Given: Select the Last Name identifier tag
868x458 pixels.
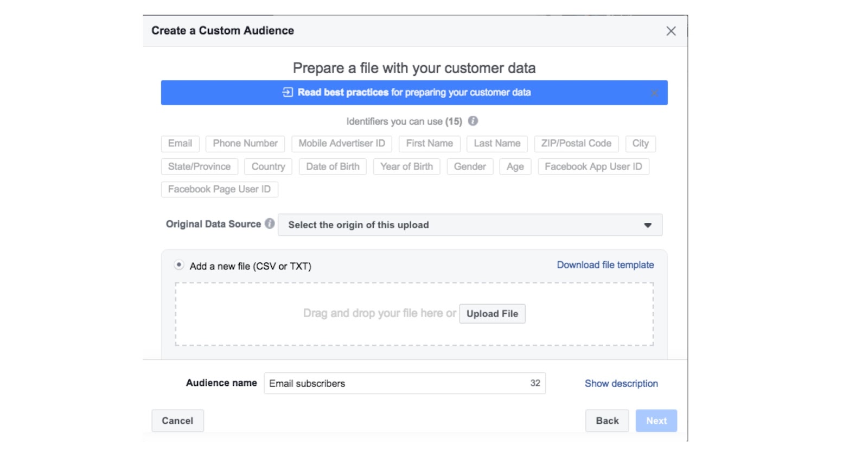Looking at the screenshot, I should [497, 144].
